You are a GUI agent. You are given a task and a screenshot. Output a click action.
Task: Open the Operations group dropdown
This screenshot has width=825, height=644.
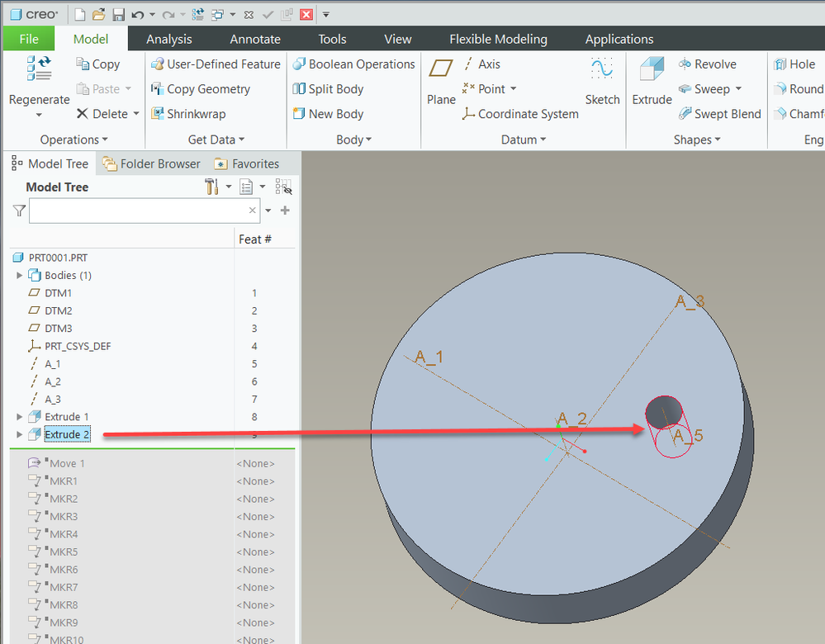click(74, 140)
